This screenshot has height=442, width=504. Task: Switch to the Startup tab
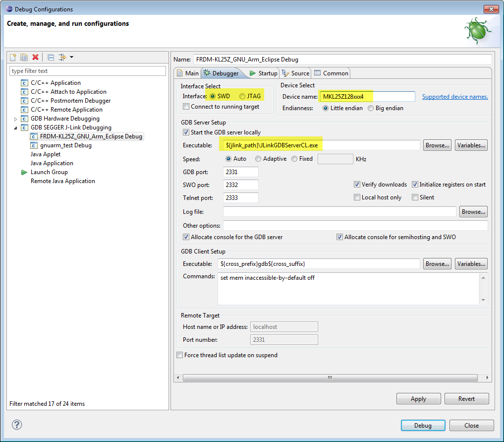pos(264,73)
